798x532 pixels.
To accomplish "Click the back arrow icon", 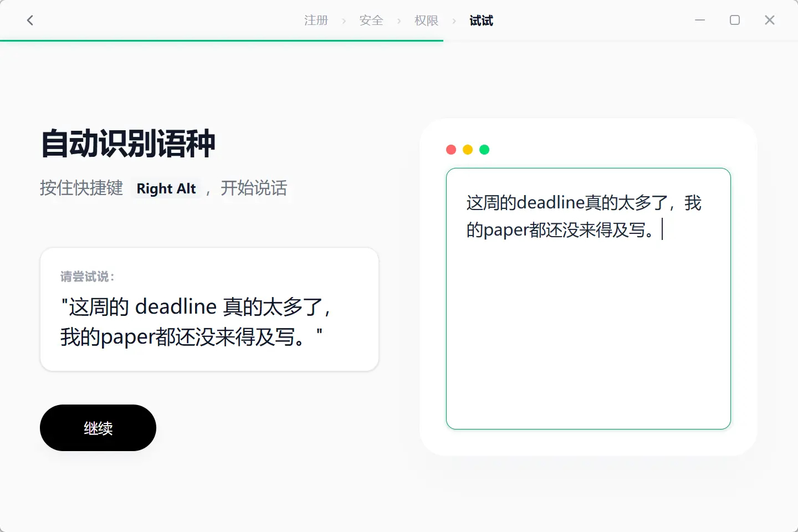I will coord(30,21).
